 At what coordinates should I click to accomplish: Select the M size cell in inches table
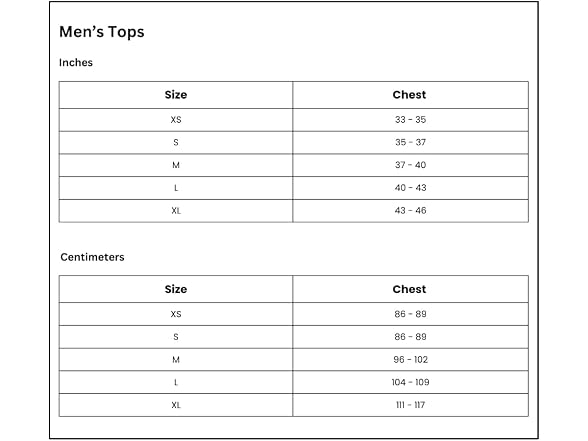176,165
